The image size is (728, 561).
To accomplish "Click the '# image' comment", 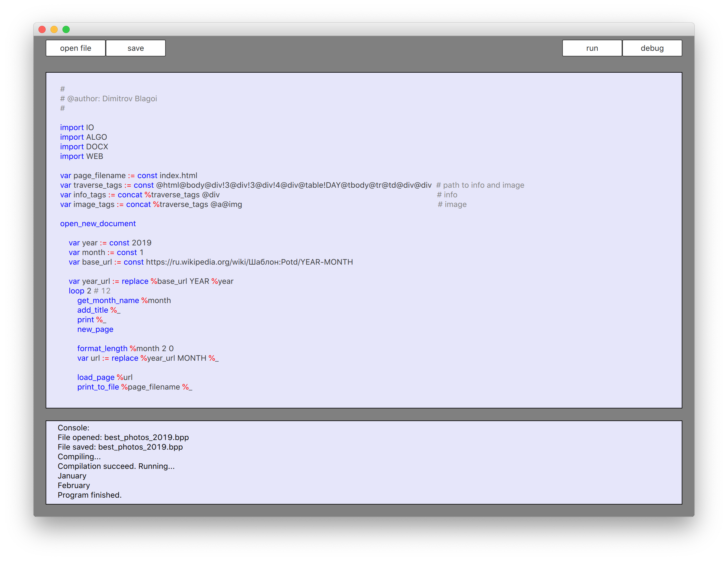I will [452, 204].
